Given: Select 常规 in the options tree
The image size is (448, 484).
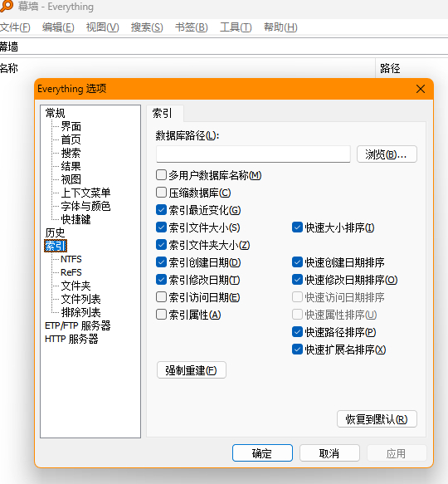Looking at the screenshot, I should (x=56, y=113).
